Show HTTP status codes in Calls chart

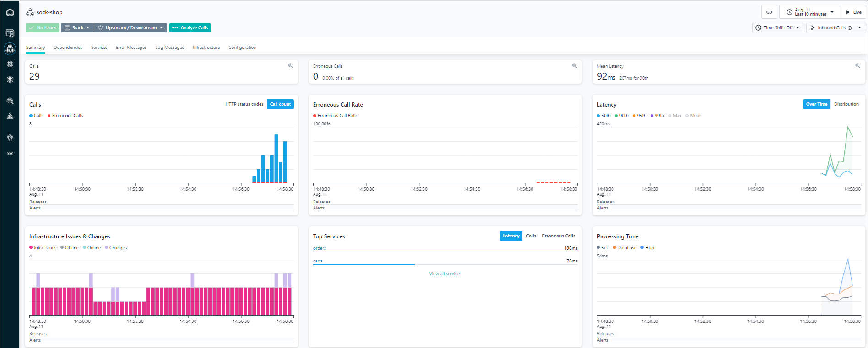click(244, 104)
